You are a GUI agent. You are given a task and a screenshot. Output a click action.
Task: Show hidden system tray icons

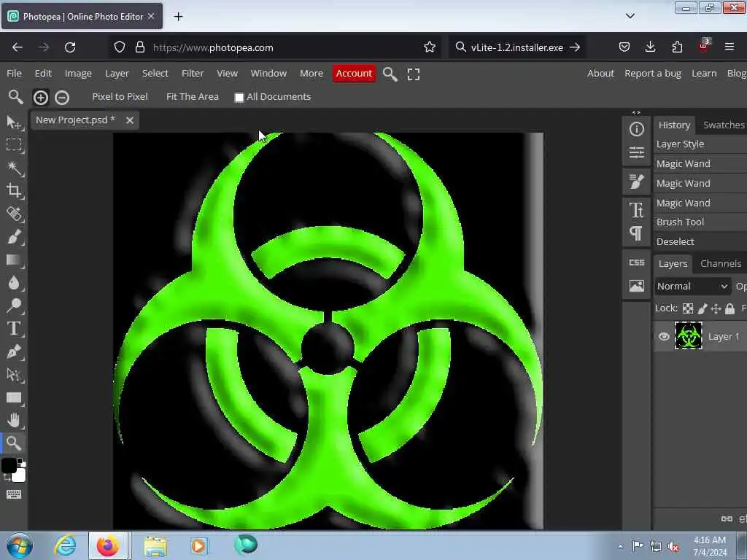tap(620, 546)
